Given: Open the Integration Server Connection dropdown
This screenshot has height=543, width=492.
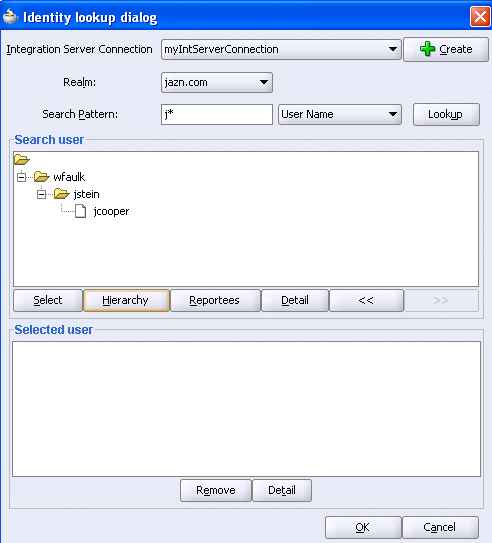Looking at the screenshot, I should click(281, 50).
